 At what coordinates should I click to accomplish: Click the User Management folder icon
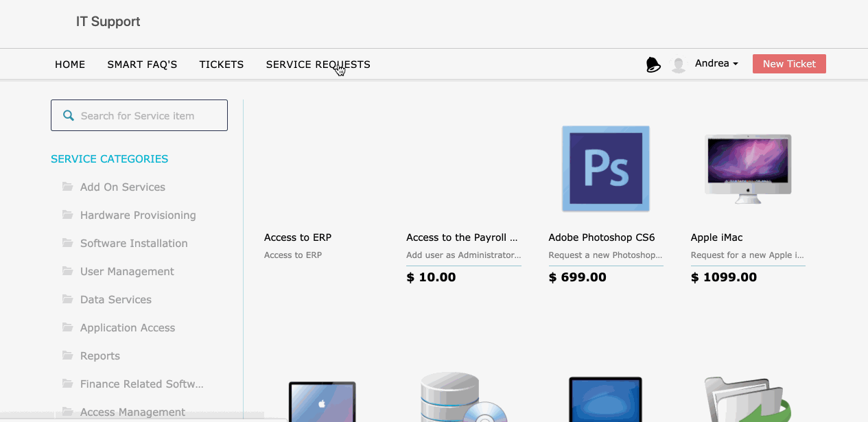click(67, 271)
